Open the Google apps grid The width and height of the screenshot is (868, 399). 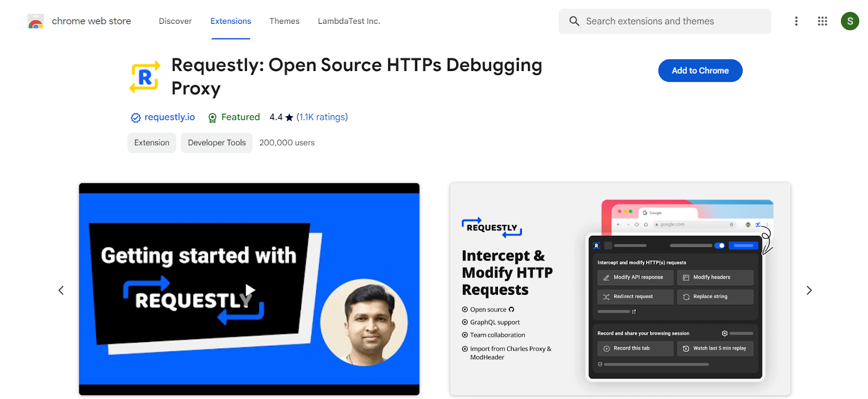[x=822, y=21]
